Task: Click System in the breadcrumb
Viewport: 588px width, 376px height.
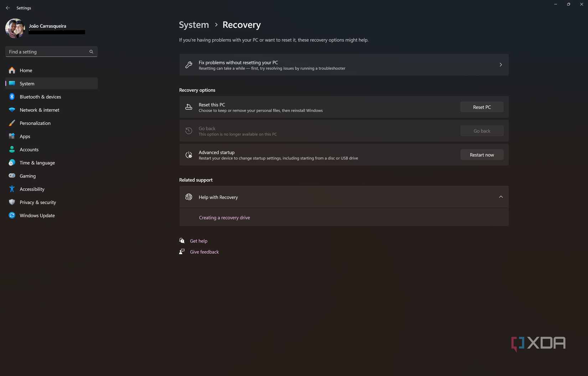Action: click(x=194, y=25)
